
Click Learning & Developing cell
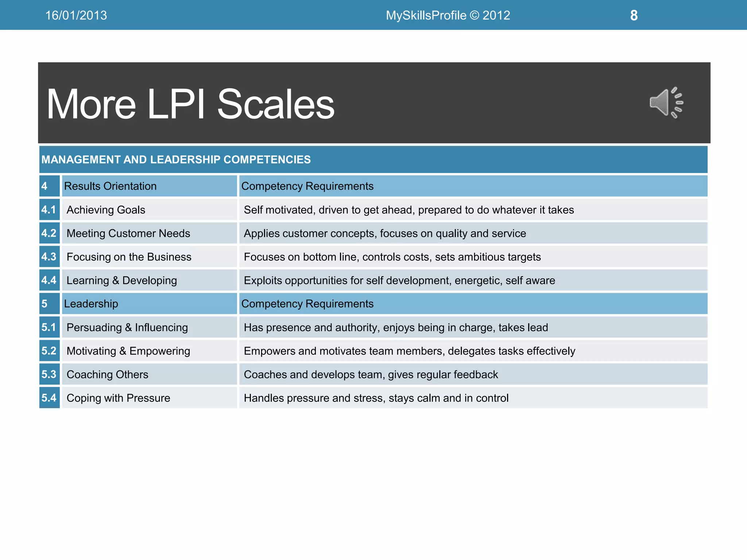121,280
